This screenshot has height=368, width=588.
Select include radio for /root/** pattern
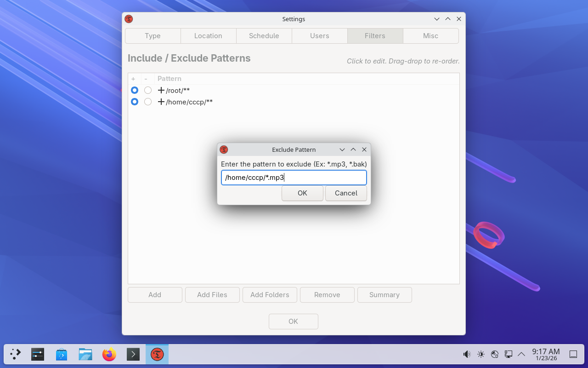(x=135, y=90)
